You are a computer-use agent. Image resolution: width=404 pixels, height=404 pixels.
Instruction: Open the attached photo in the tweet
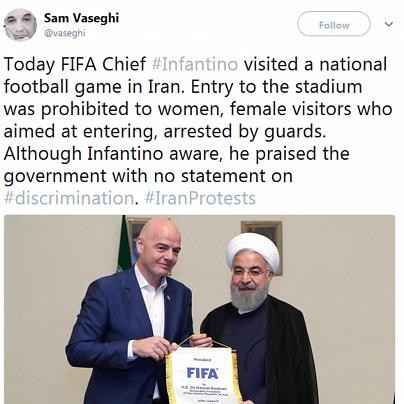[199, 309]
